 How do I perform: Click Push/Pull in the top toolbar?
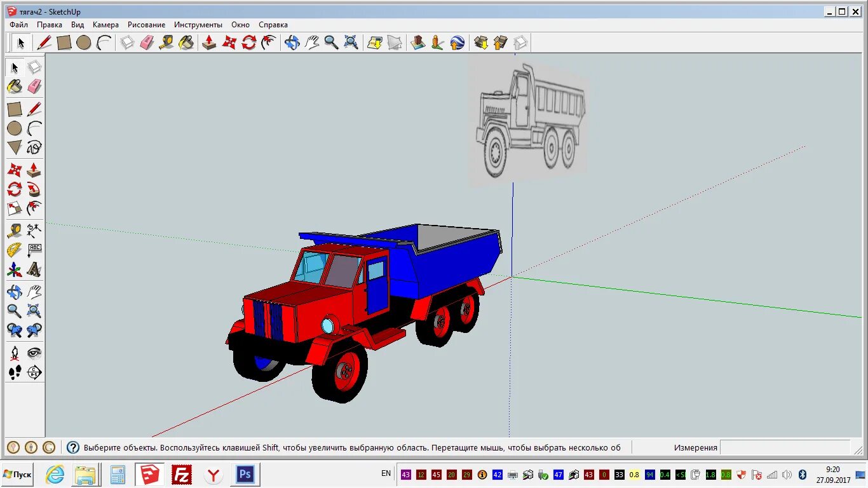click(x=208, y=43)
